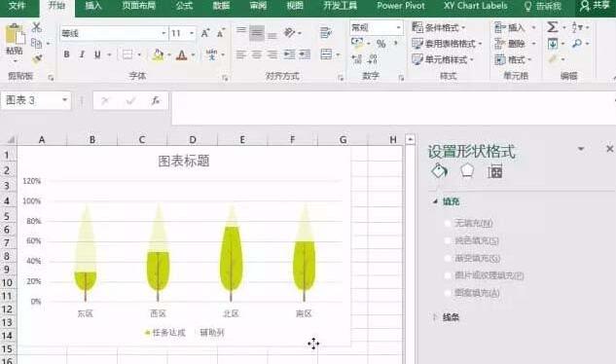The image size is (616, 364).
Task: Switch to the 页面布局 ribbon tab
Action: [139, 6]
